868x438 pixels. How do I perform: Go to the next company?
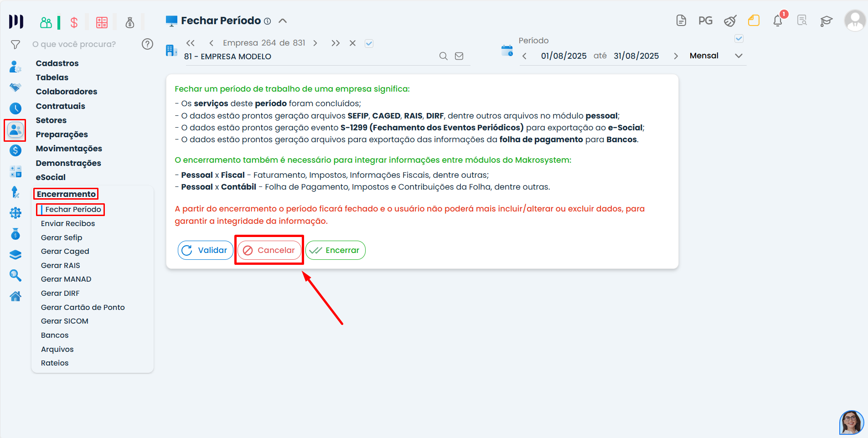coord(315,43)
